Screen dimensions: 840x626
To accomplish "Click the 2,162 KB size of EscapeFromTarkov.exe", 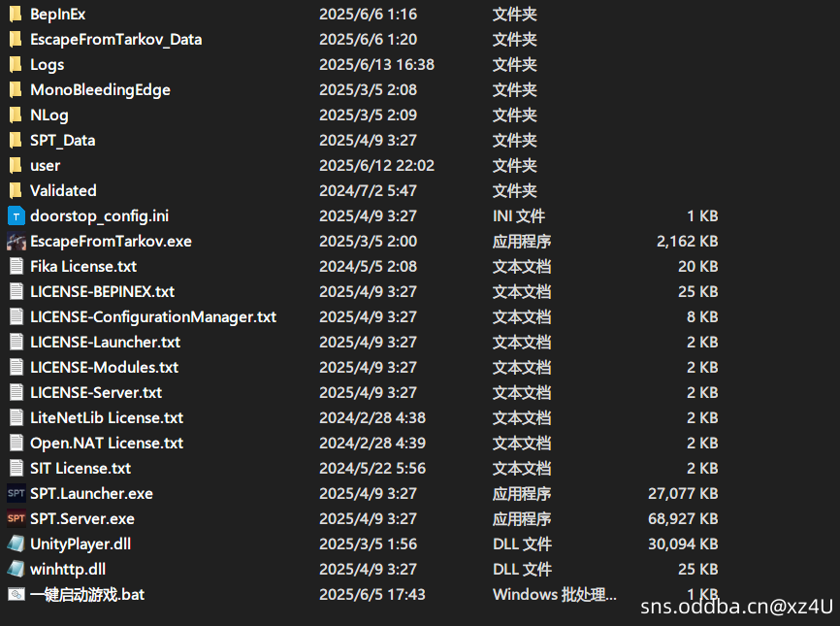I will point(688,242).
